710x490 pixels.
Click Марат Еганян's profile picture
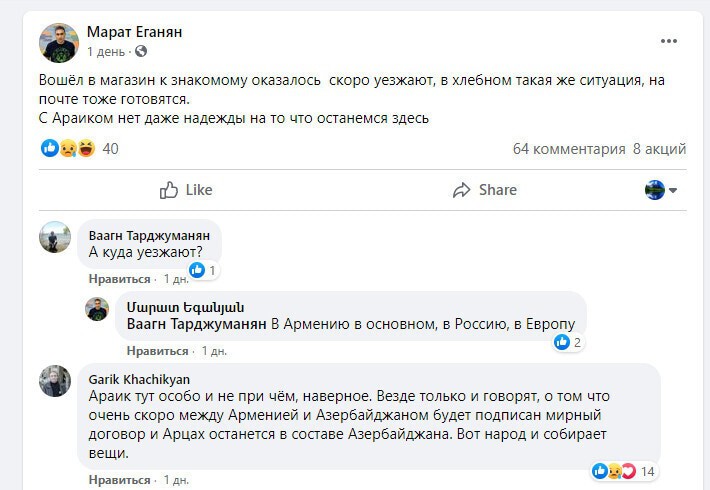59,42
